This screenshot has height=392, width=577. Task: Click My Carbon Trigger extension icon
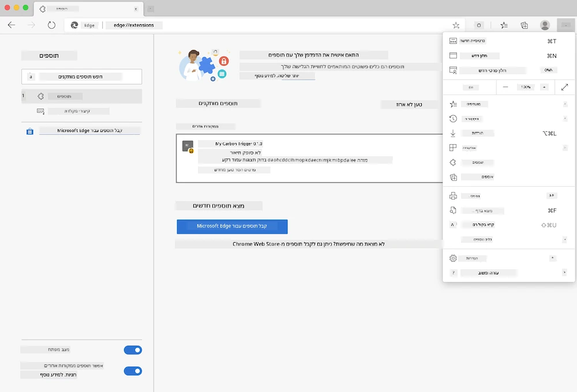pyautogui.click(x=188, y=146)
